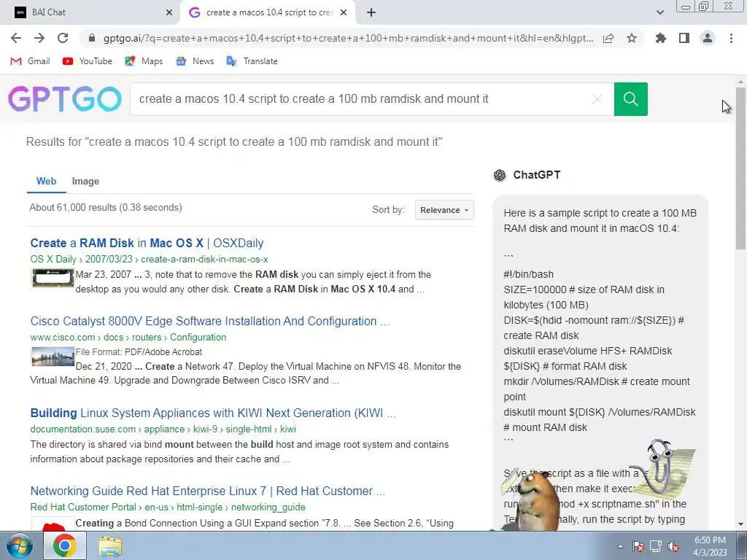Click the Red Hat Customer Portal breadcrumb
This screenshot has height=560, width=747.
168,507
